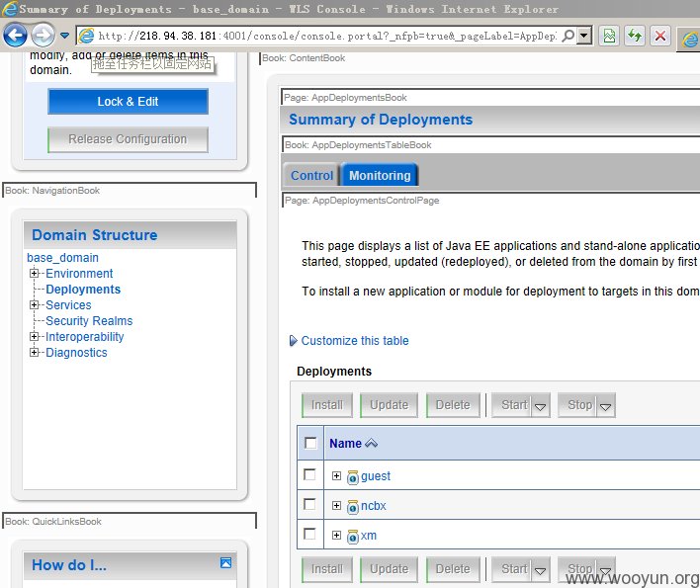This screenshot has height=588, width=700.
Task: Open the Customize this table link
Action: click(x=355, y=340)
